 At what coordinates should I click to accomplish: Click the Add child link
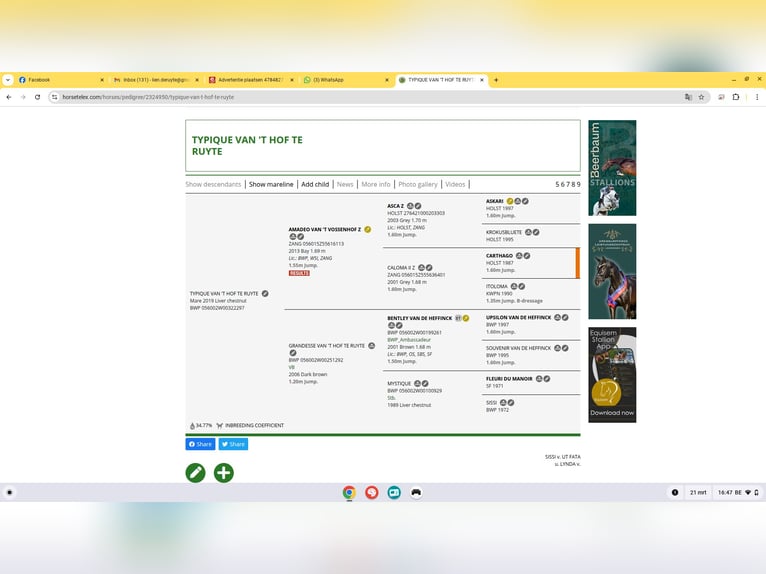(x=315, y=184)
